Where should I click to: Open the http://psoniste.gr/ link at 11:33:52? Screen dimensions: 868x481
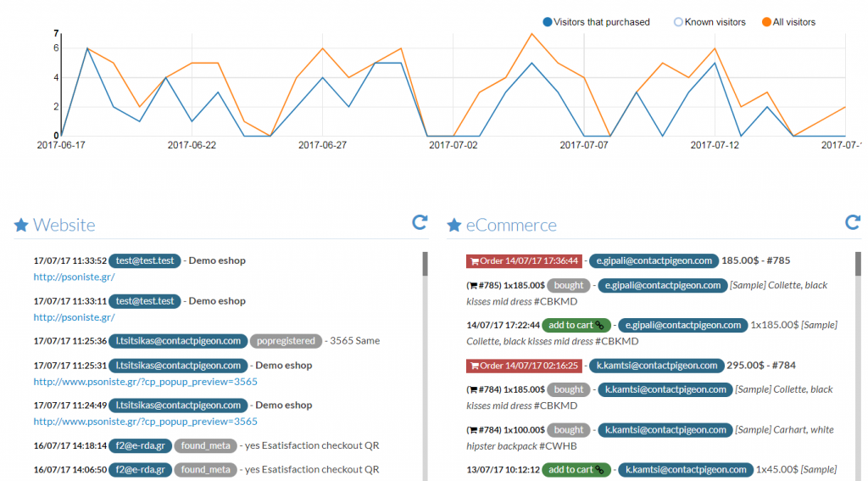tap(75, 277)
